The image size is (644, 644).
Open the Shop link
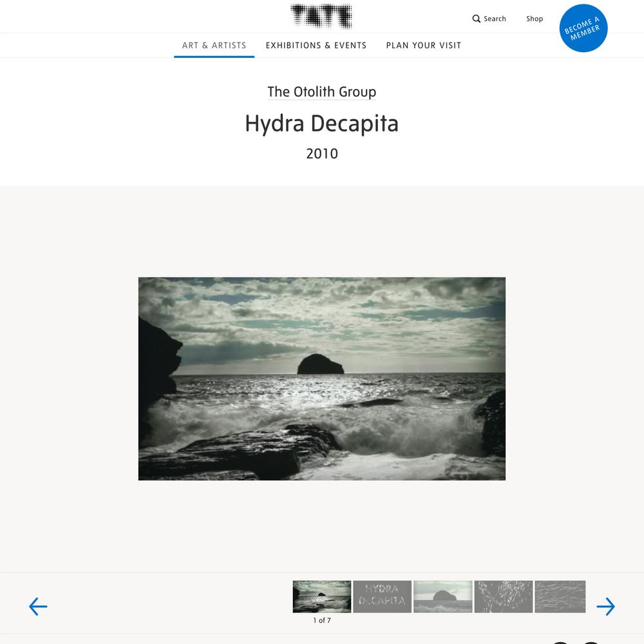[x=535, y=19]
